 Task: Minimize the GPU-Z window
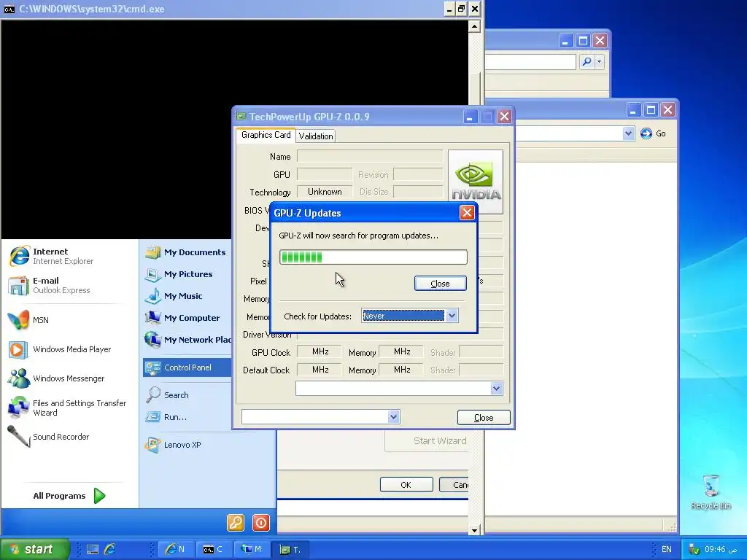tap(469, 116)
